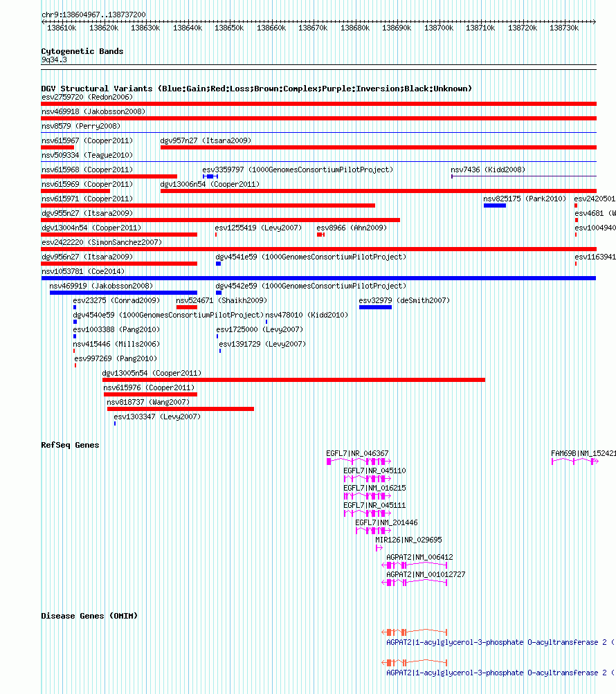Select nsv818737 (Wang2007) label
Image resolution: width=616 pixels, height=694 pixels.
point(148,402)
